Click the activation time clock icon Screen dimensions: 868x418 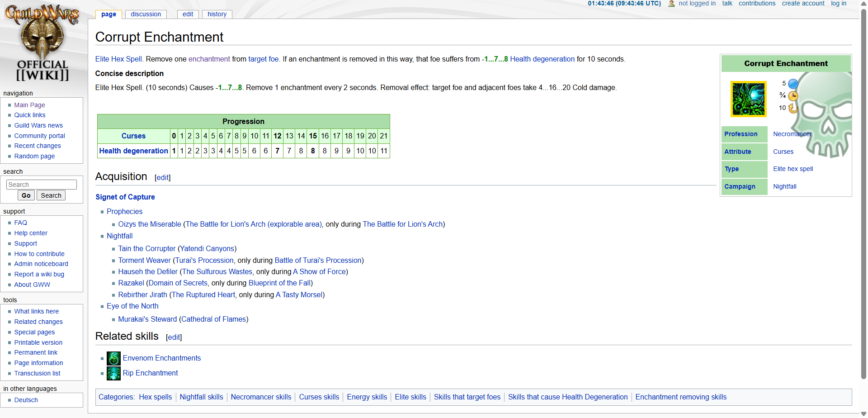[x=793, y=96]
